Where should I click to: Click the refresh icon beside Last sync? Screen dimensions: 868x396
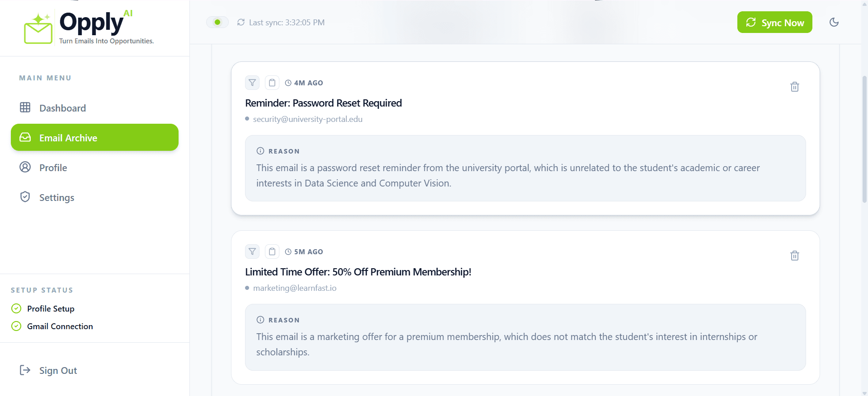coord(241,22)
